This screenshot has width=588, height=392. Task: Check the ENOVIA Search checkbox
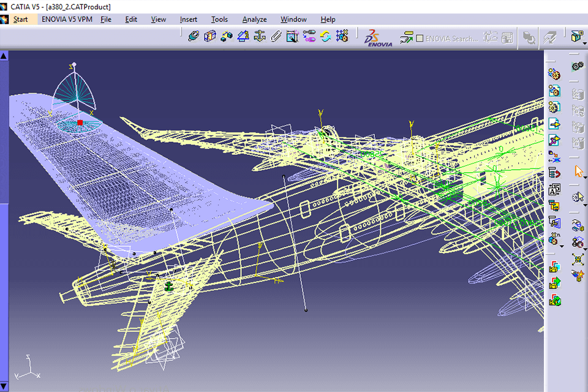click(x=420, y=37)
